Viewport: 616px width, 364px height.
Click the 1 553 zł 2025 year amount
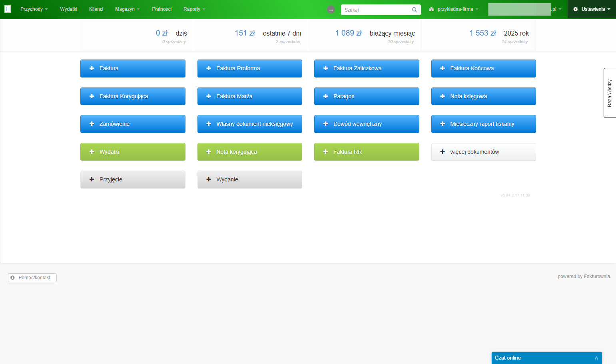482,33
